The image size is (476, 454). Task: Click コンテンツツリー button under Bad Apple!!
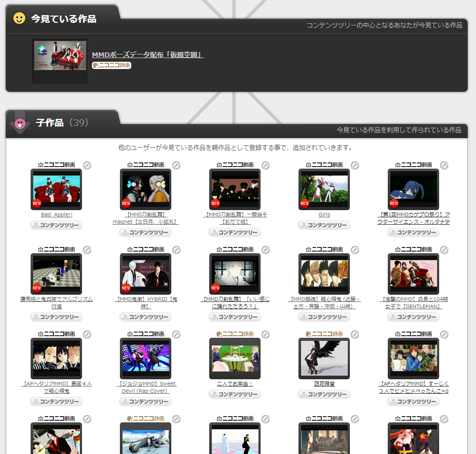point(57,225)
